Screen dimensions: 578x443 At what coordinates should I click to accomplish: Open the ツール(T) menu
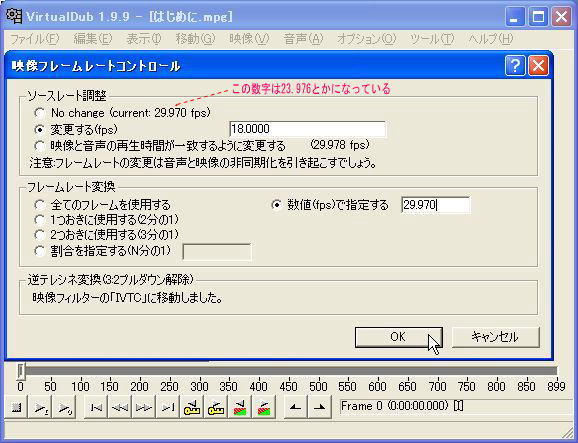(432, 39)
